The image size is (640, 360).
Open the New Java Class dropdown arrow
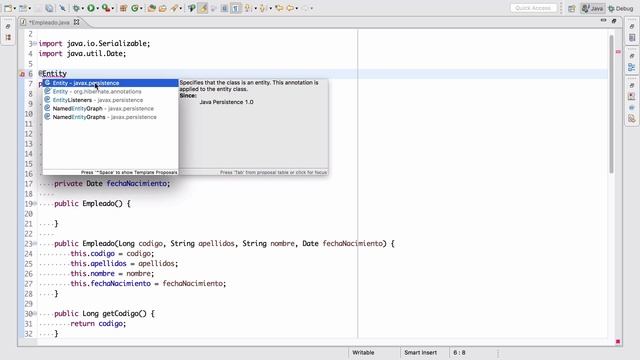coord(141,8)
